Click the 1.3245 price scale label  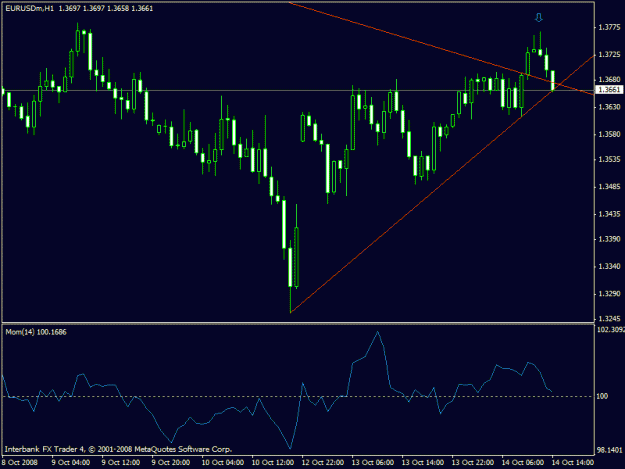tap(609, 319)
